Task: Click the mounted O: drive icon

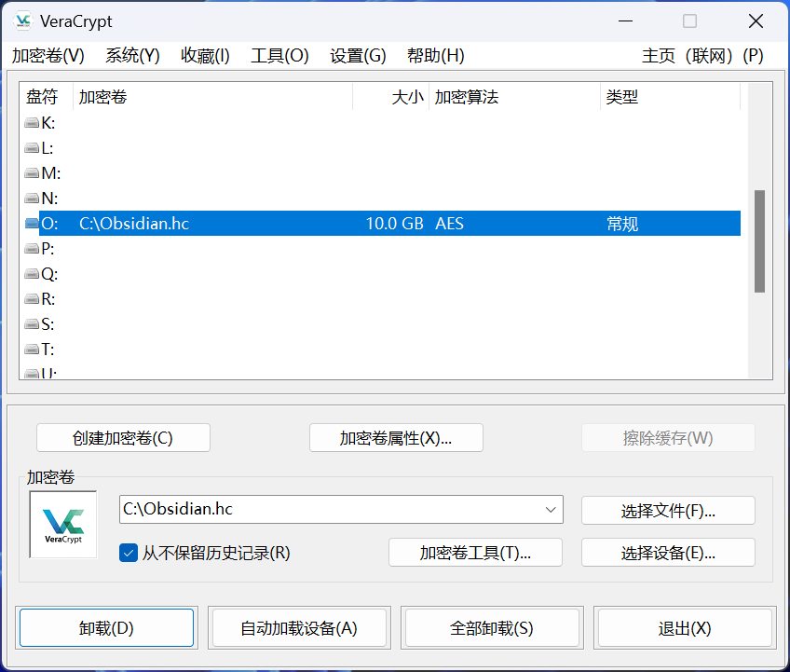Action: point(32,224)
